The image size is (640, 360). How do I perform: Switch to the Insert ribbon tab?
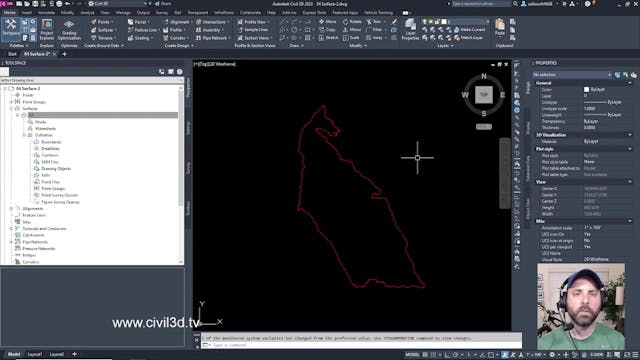click(27, 13)
